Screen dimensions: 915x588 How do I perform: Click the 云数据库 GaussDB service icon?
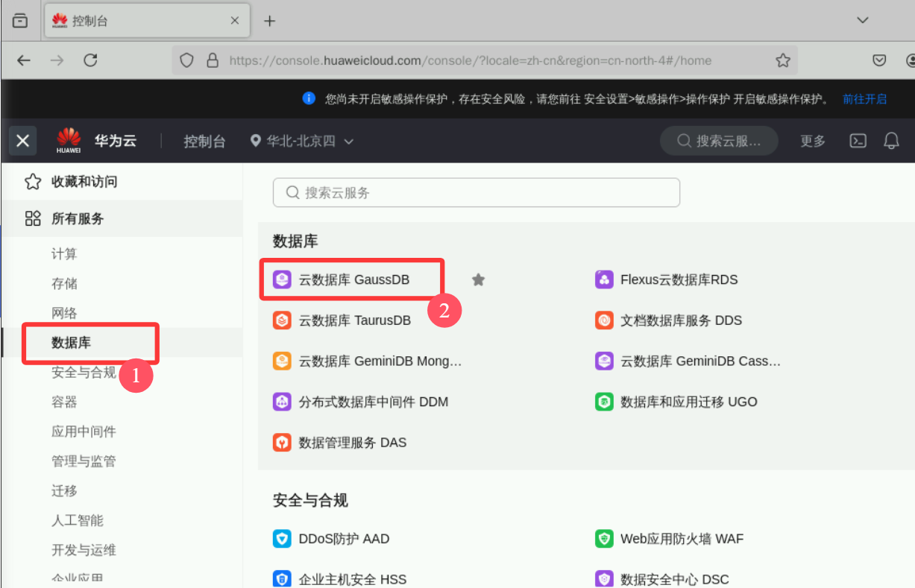pyautogui.click(x=281, y=279)
